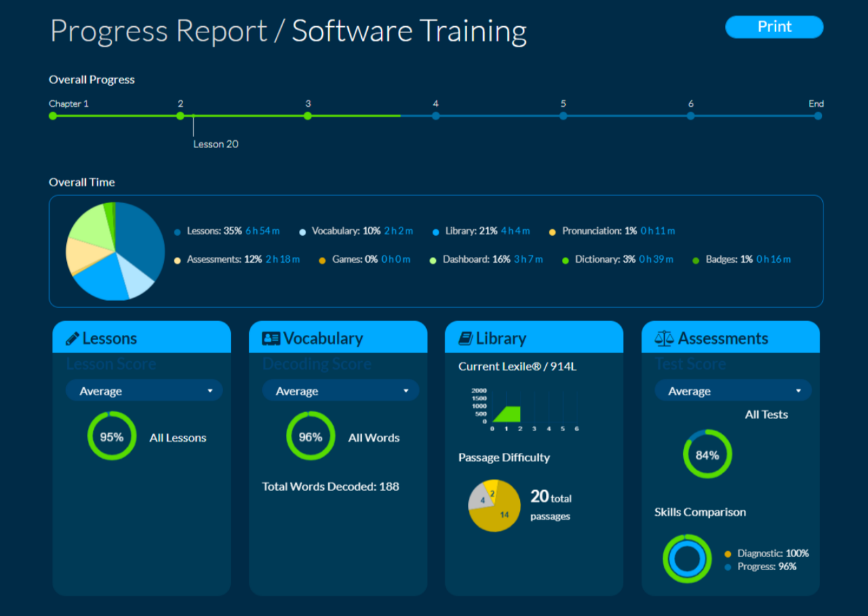
Task: Click the All Words label
Action: 374,438
